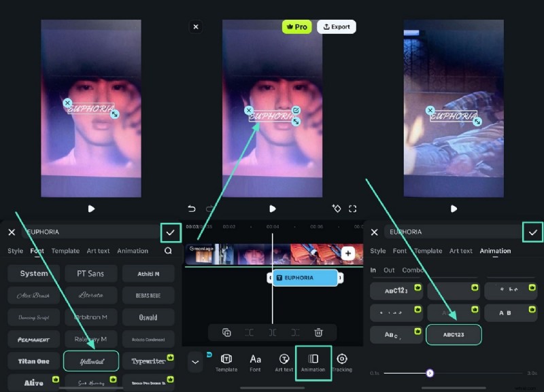The height and width of the screenshot is (392, 544).
Task: Select the ABC123 animation preset
Action: pos(454,334)
